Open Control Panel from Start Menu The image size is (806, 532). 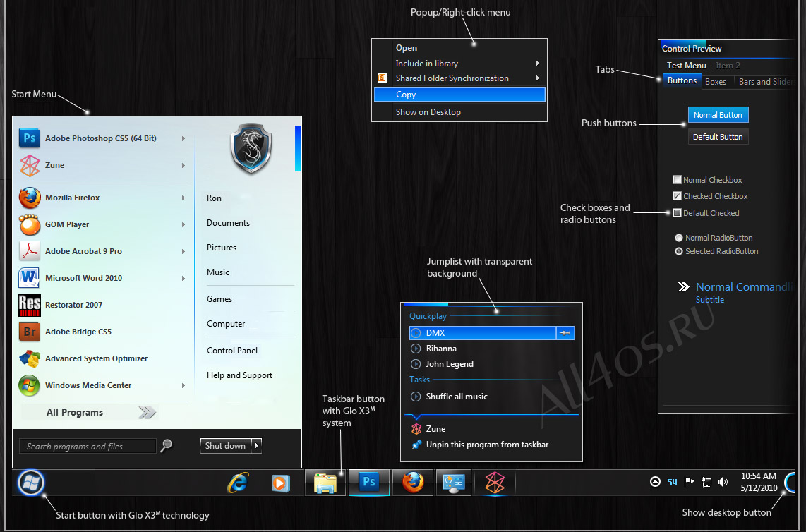tap(232, 351)
